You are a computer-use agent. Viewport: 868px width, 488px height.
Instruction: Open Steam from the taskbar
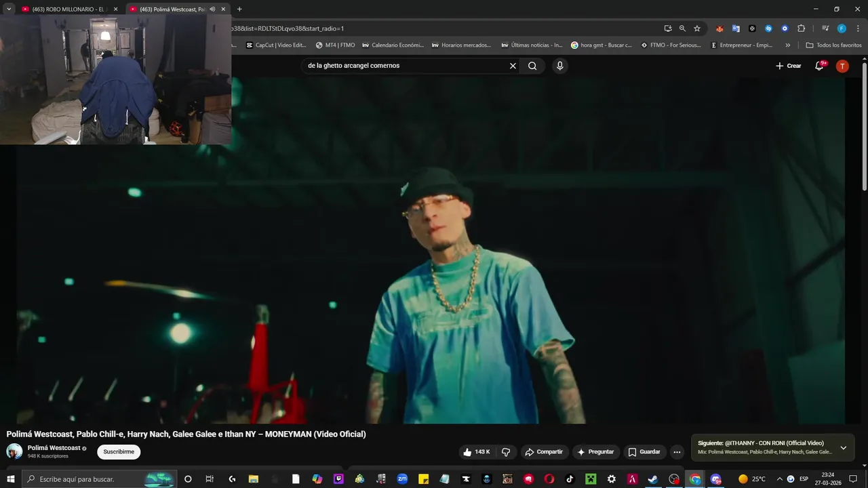[653, 479]
